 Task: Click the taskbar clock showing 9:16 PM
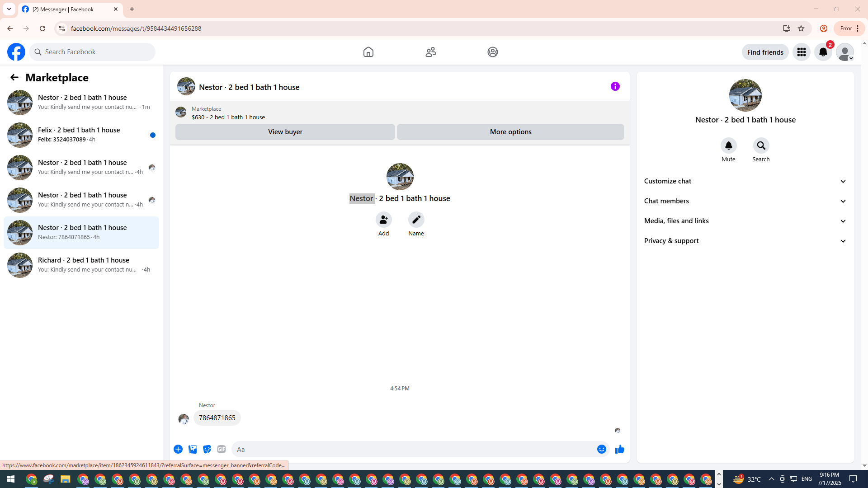click(x=830, y=479)
